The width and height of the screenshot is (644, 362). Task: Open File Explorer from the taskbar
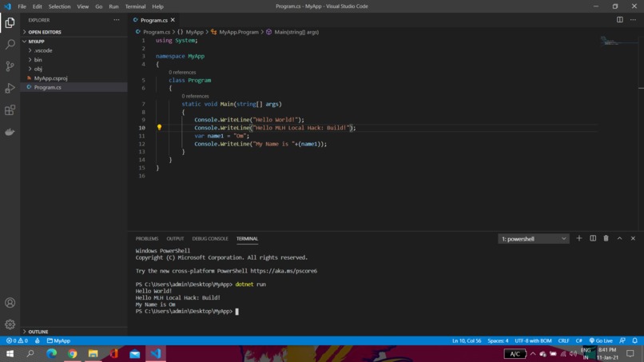tap(93, 354)
